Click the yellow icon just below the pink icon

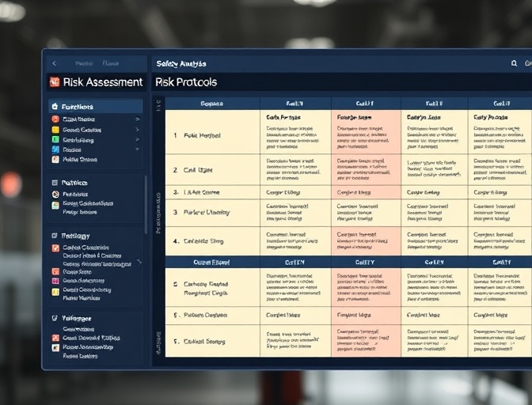pyautogui.click(x=55, y=292)
